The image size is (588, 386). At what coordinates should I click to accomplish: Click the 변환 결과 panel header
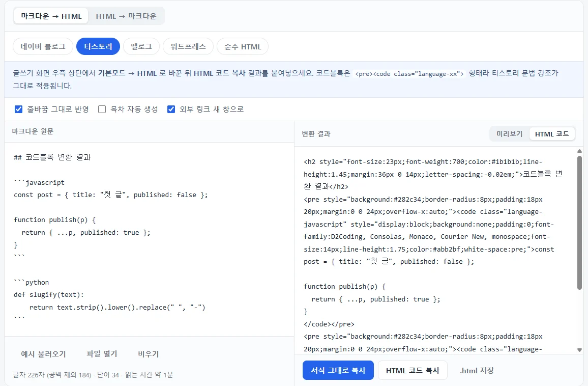pyautogui.click(x=316, y=134)
